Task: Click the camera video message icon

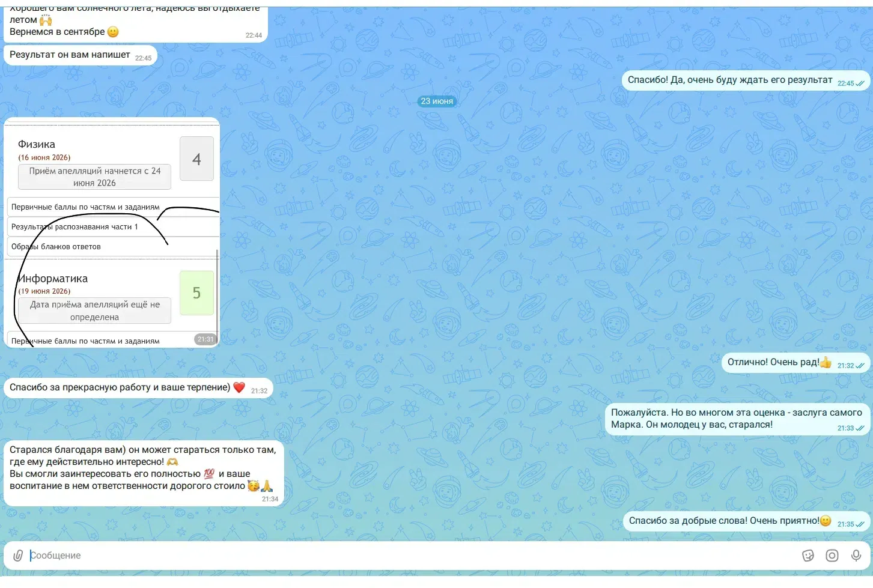Action: point(832,556)
